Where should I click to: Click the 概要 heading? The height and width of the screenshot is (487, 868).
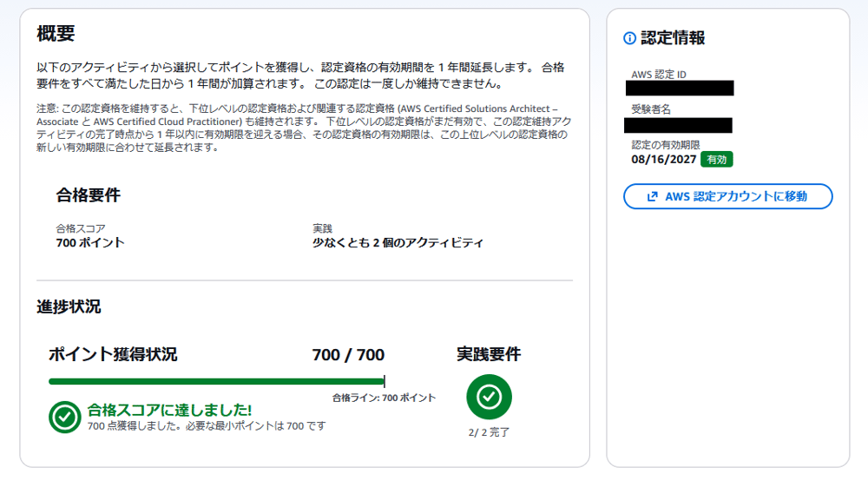pyautogui.click(x=56, y=34)
